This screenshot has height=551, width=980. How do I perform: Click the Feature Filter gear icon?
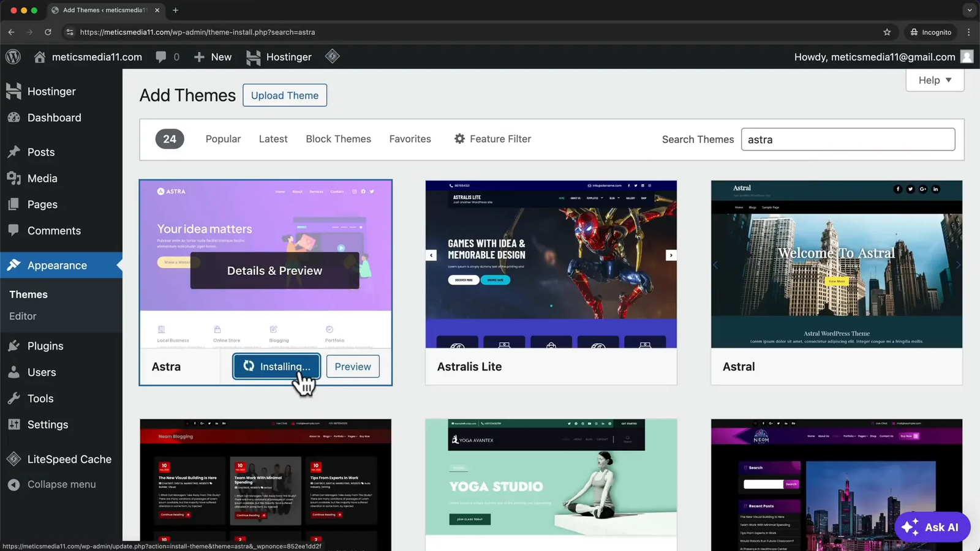click(x=459, y=139)
